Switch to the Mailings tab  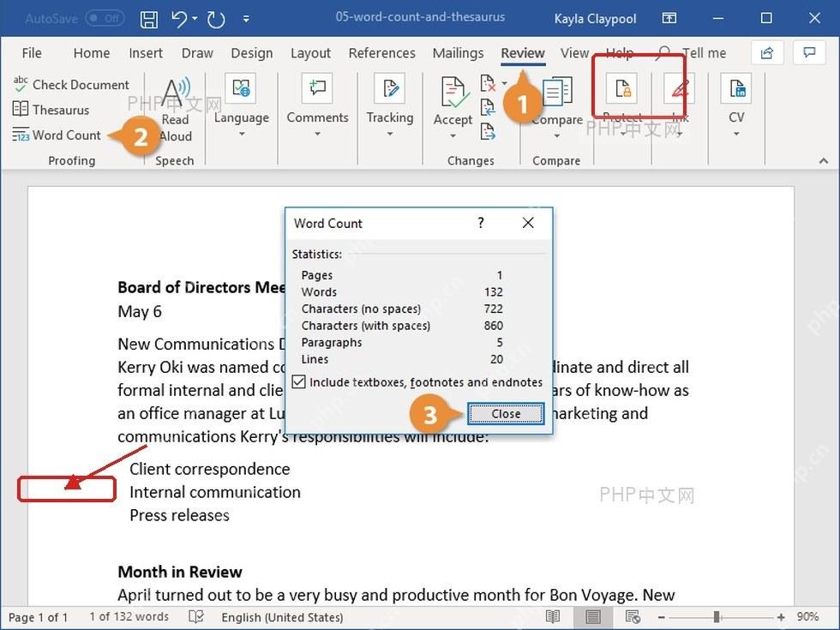[458, 53]
